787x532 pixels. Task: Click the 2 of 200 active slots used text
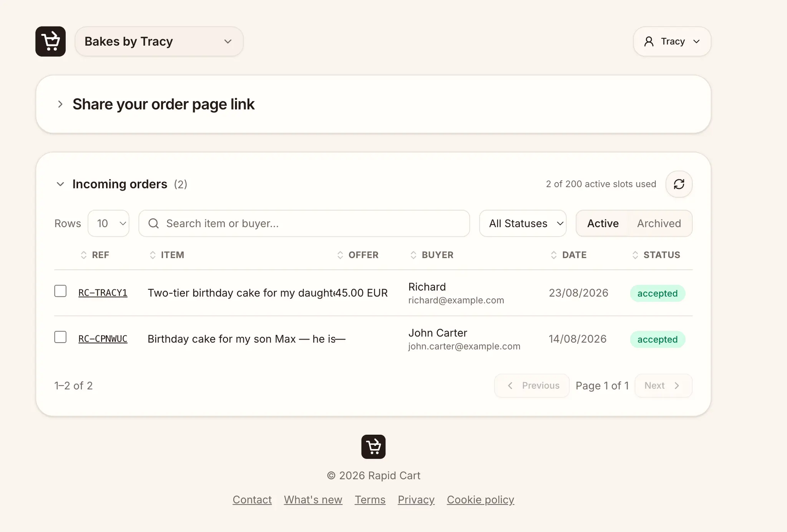click(601, 184)
